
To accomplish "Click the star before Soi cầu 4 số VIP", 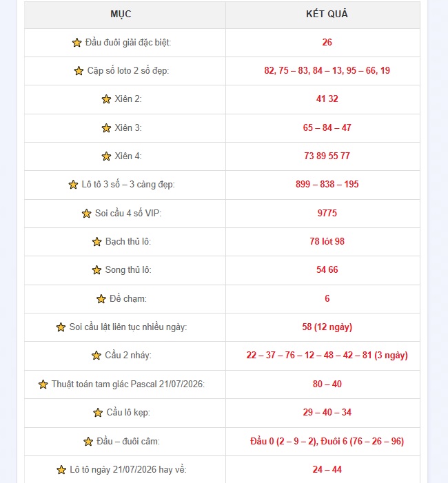I will click(87, 214).
